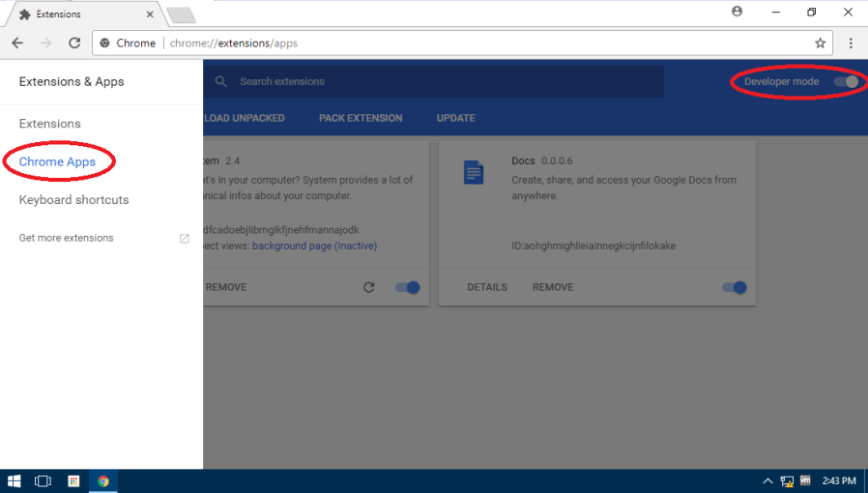Click Pack Extension button
868x493 pixels.
click(x=361, y=118)
